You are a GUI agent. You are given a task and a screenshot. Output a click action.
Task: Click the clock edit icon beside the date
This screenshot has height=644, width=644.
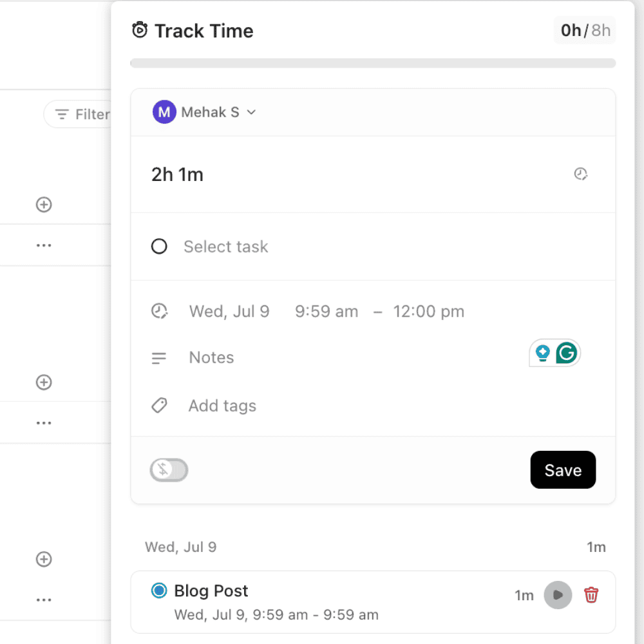[159, 312]
